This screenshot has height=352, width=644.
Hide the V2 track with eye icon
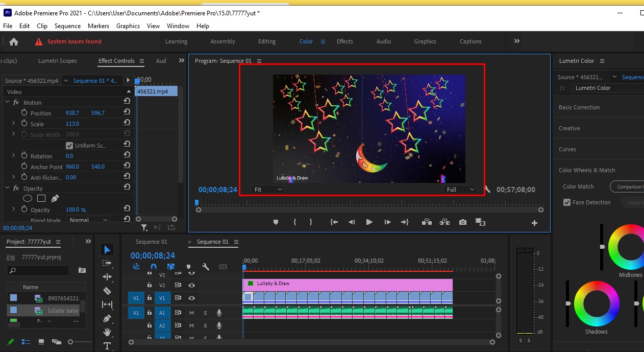192,286
